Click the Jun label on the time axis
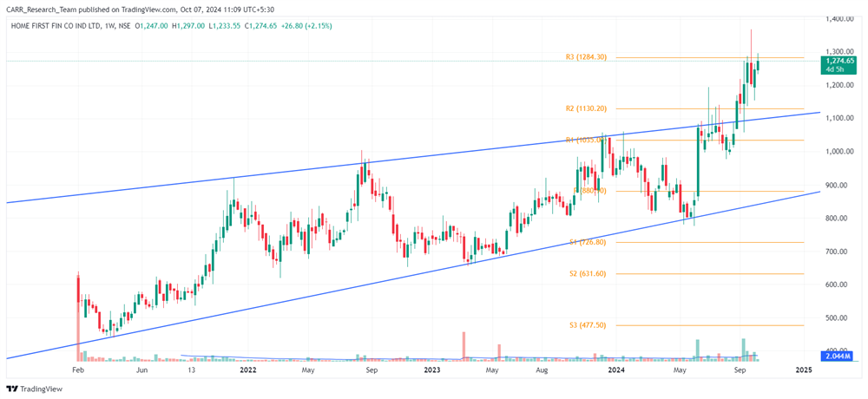This screenshot has width=868, height=399. (x=141, y=370)
